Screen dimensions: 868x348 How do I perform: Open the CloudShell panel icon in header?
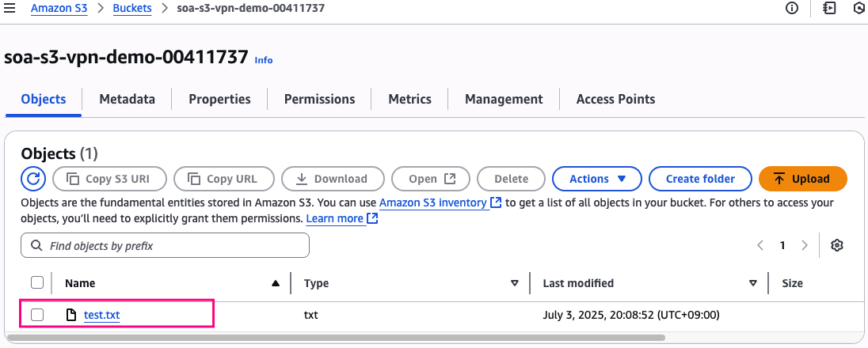coord(829,8)
